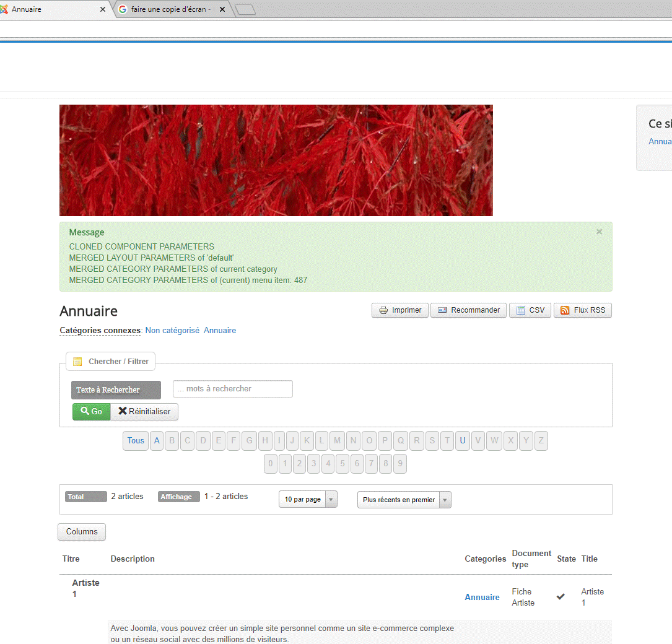Click the Affichage label badge

point(179,497)
